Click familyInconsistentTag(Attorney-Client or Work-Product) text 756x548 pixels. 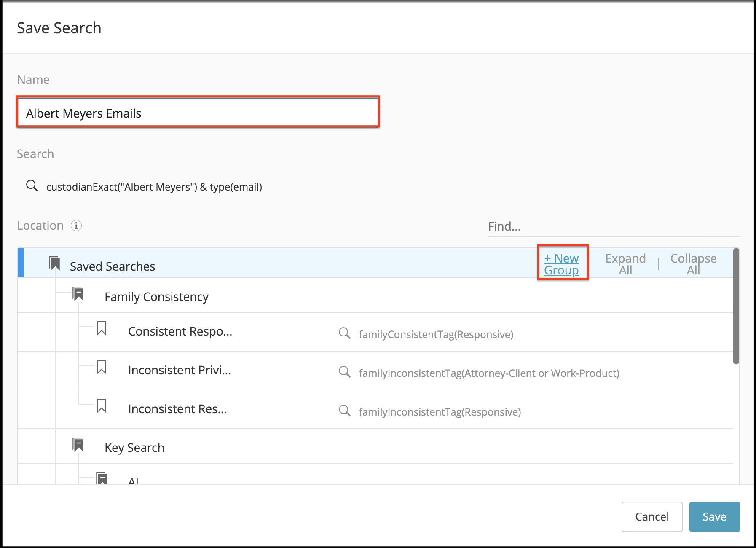[x=489, y=373]
